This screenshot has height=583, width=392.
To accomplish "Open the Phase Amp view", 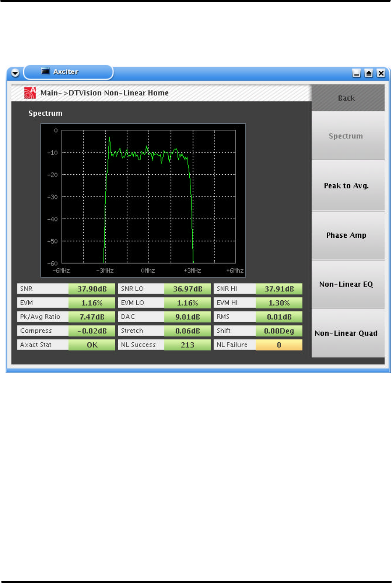I will click(348, 235).
